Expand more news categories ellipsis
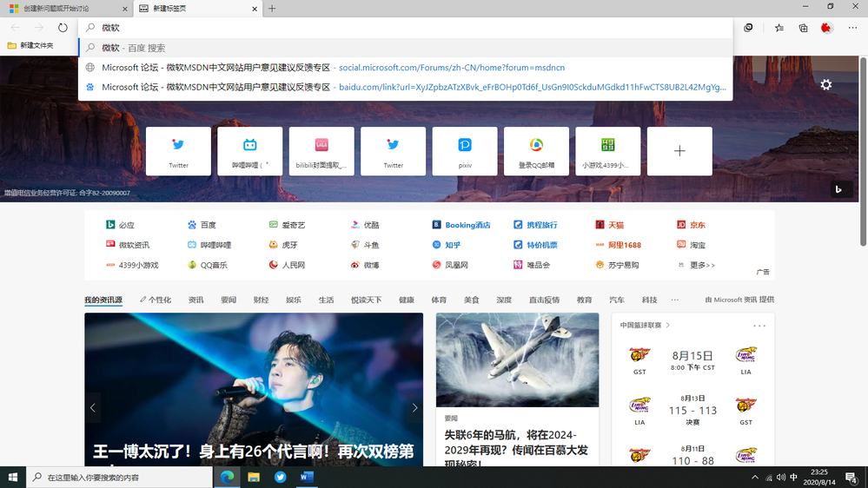The height and width of the screenshot is (488, 868). 675,300
